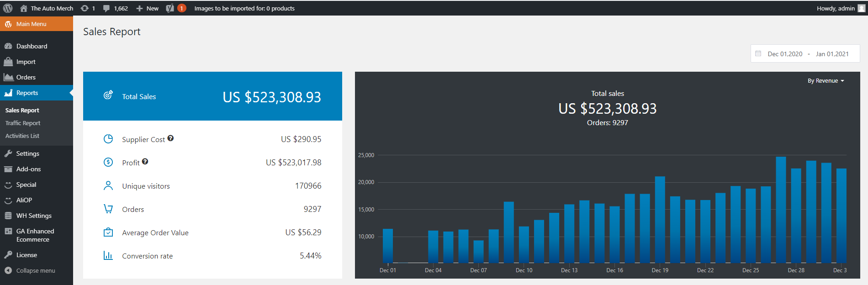Image resolution: width=868 pixels, height=285 pixels.
Task: Open the Add-ons section
Action: (28, 169)
